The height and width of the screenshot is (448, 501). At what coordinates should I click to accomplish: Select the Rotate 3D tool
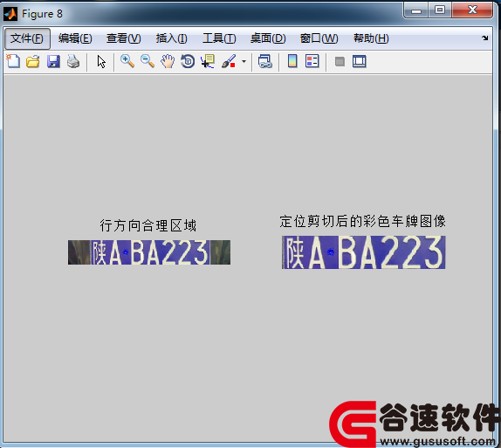tap(188, 61)
